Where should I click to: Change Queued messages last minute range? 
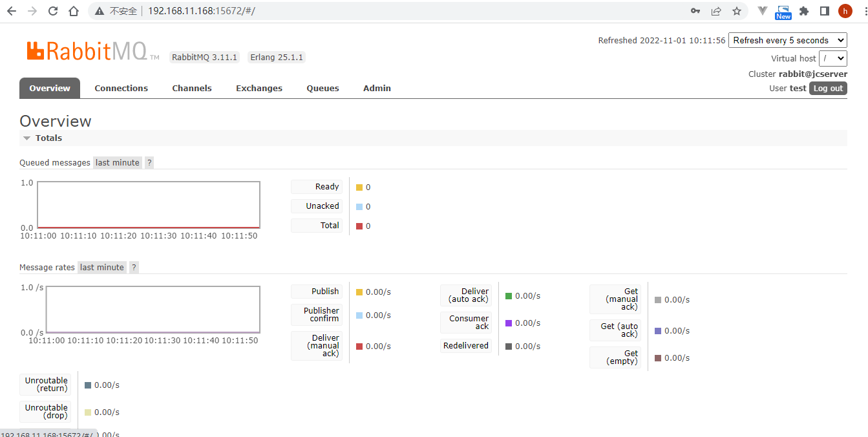pos(117,163)
